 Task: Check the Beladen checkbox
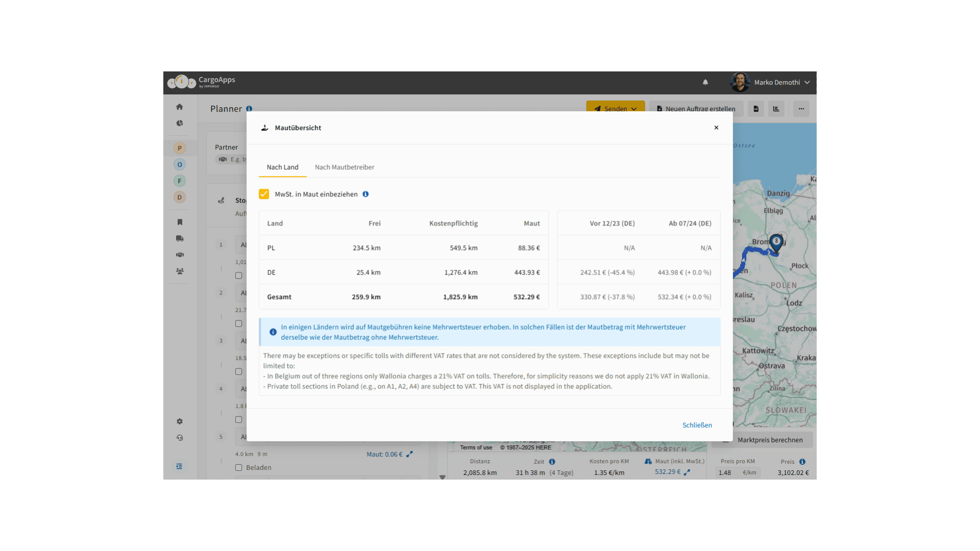(238, 467)
